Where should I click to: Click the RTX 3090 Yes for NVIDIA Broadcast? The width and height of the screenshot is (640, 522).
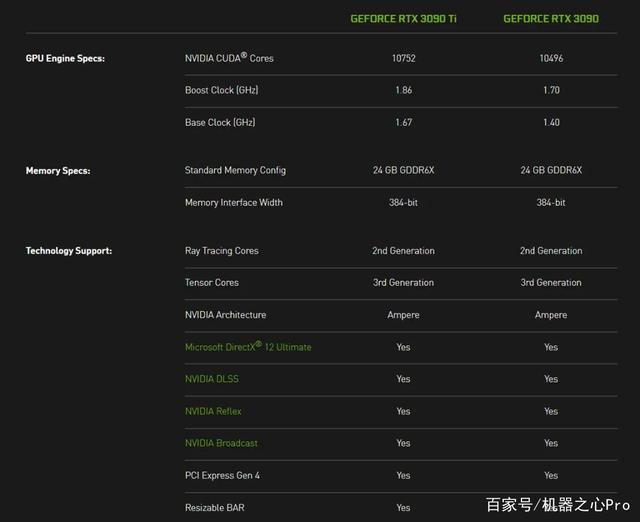551,443
